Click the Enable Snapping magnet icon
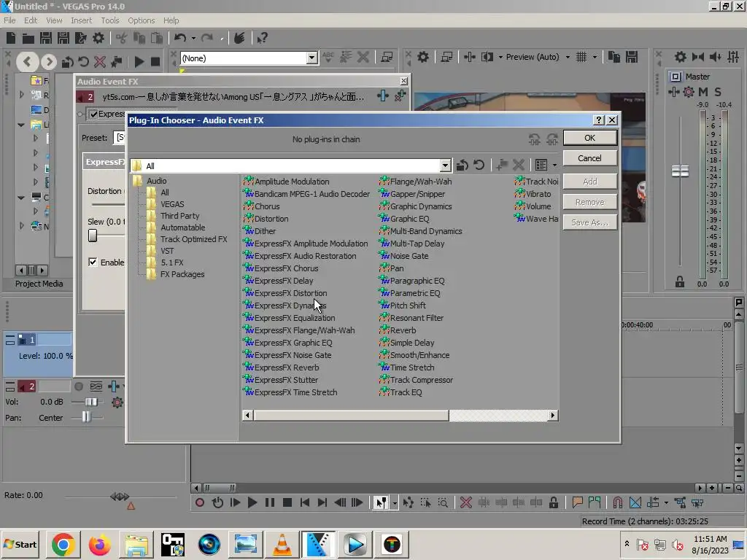Image resolution: width=747 pixels, height=560 pixels. (x=617, y=502)
